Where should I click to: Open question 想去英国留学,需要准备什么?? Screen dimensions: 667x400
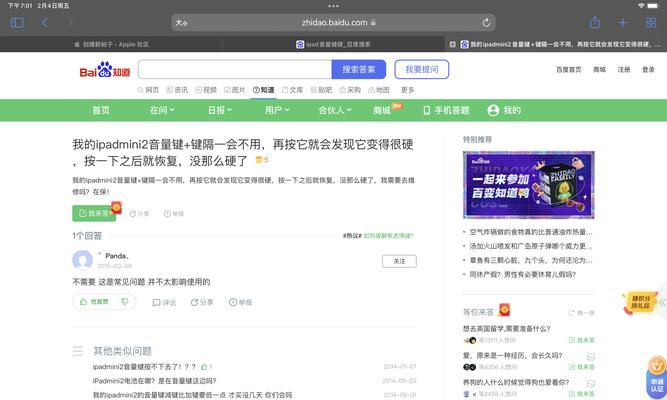point(506,329)
